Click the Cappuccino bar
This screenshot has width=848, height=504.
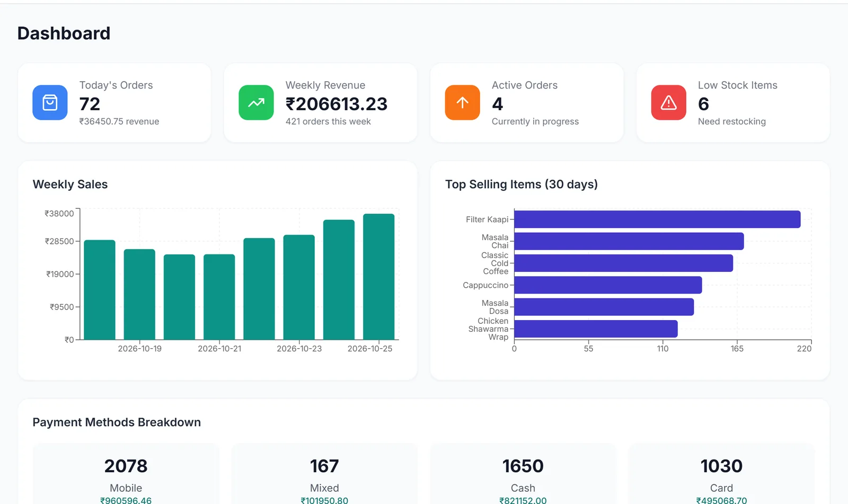608,285
